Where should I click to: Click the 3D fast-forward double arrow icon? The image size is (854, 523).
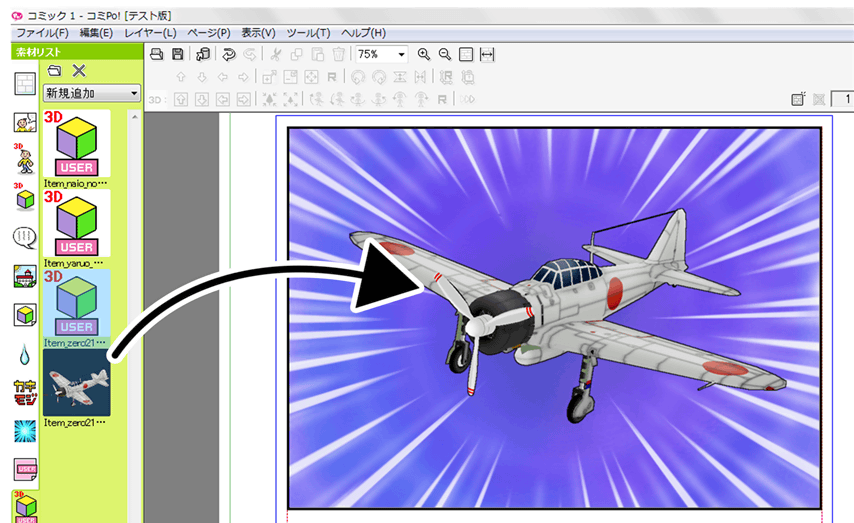tap(467, 99)
